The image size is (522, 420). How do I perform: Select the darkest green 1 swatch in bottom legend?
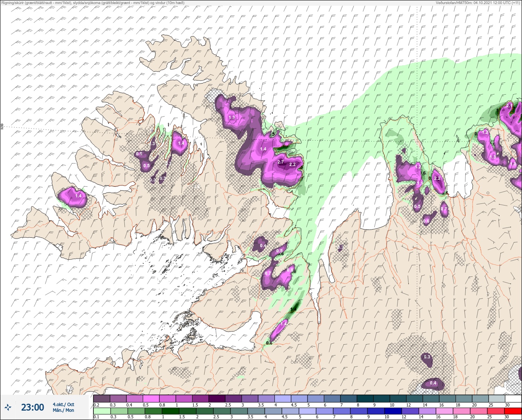click(x=170, y=411)
